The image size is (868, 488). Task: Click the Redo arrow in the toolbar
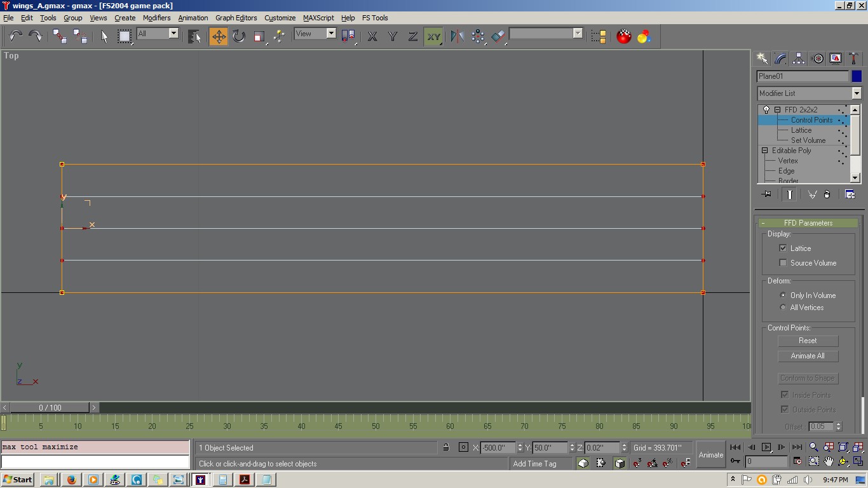pos(35,36)
